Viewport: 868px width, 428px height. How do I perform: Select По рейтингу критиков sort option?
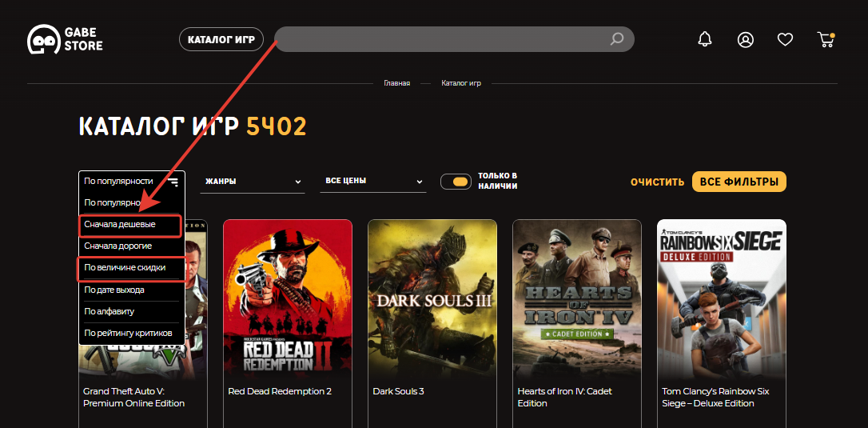132,333
